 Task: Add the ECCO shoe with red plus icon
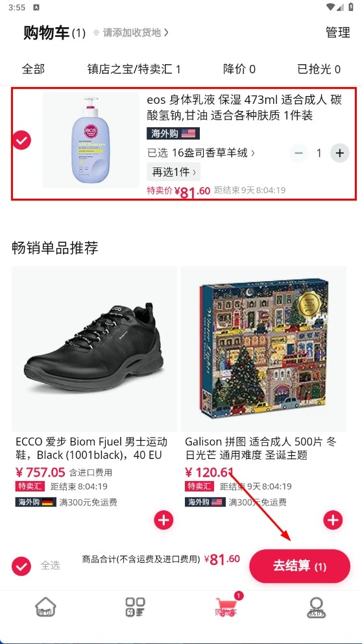coord(163,521)
